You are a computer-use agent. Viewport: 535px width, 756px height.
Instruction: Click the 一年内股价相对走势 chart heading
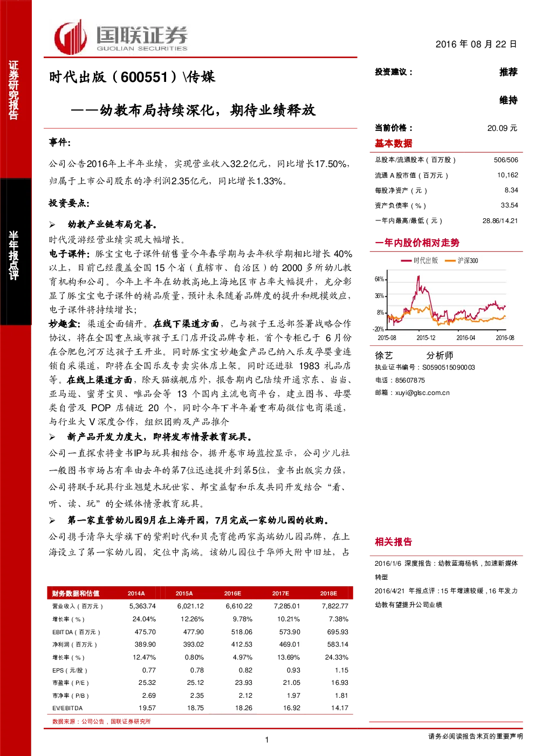[417, 243]
